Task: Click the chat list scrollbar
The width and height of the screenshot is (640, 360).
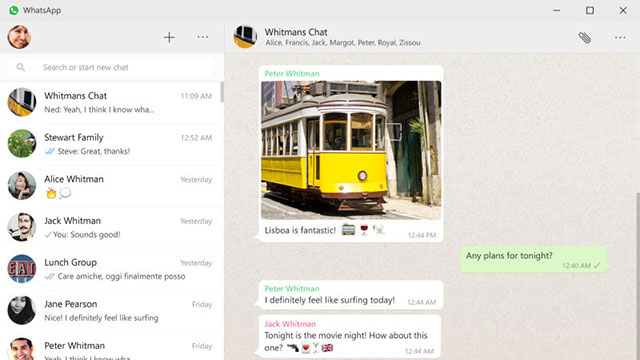Action: pos(222,91)
